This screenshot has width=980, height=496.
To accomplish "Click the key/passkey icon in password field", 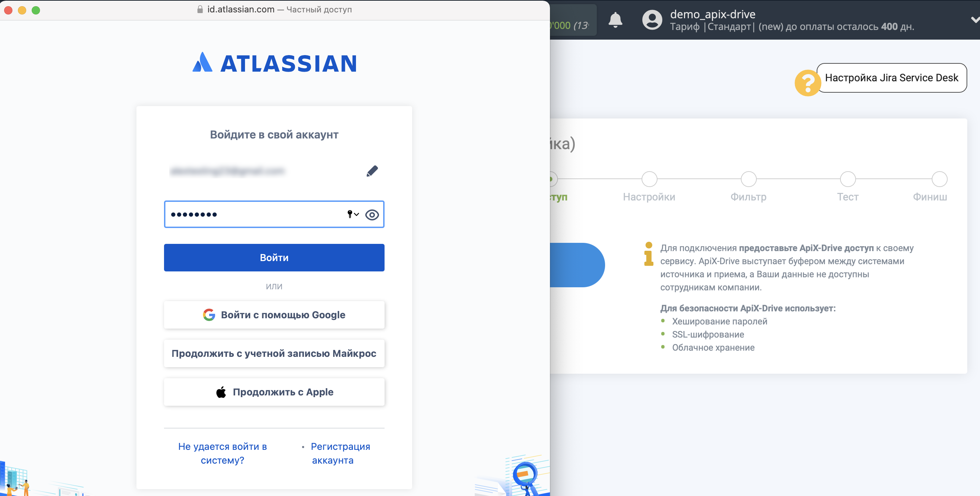I will click(x=351, y=214).
